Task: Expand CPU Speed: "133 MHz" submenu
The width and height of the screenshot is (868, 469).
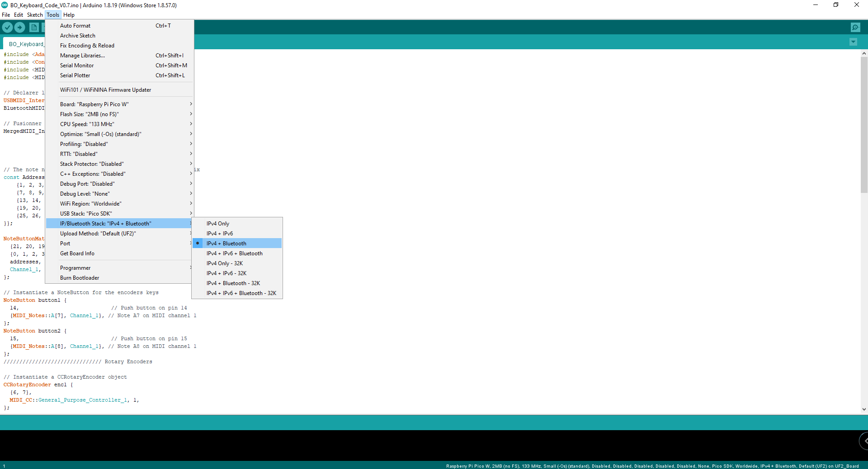Action: pos(120,124)
